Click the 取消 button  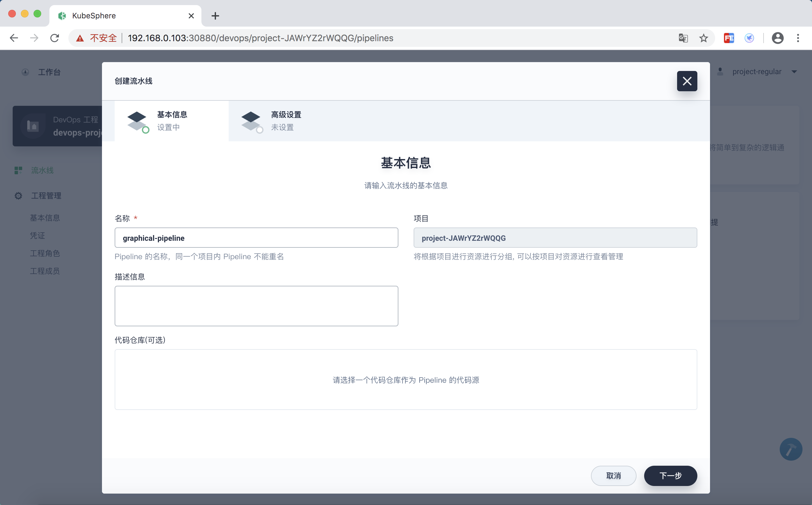[x=613, y=475]
